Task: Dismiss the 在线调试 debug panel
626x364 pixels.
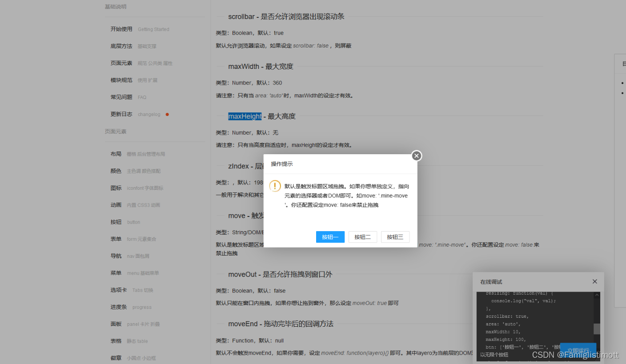Action: tap(594, 281)
